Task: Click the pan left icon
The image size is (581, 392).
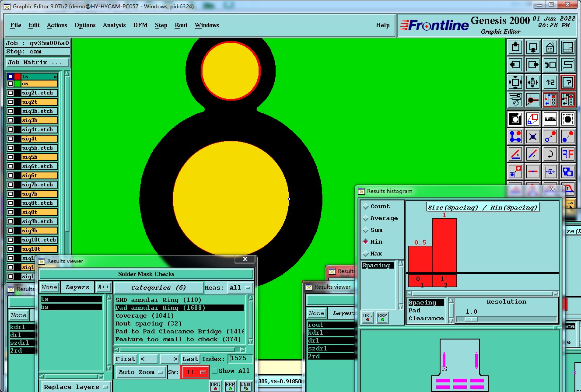Action: click(515, 65)
